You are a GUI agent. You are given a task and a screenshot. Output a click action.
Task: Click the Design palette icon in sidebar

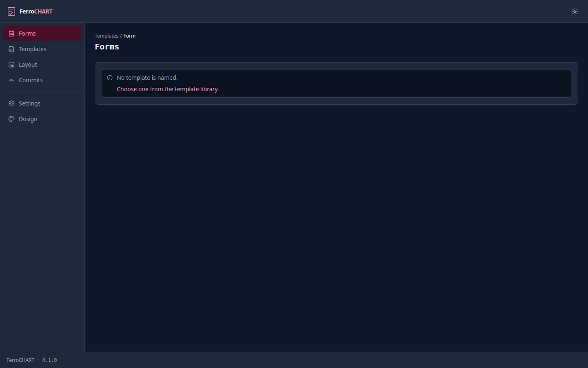[x=11, y=119]
